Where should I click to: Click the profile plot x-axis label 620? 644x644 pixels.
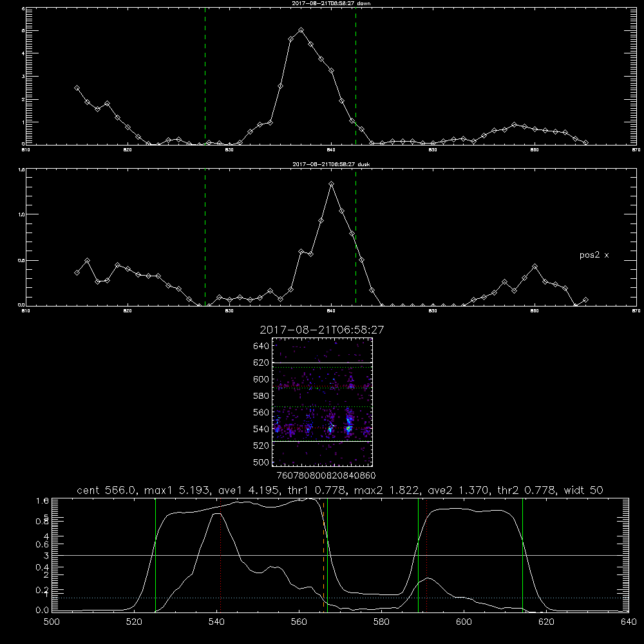click(x=546, y=622)
